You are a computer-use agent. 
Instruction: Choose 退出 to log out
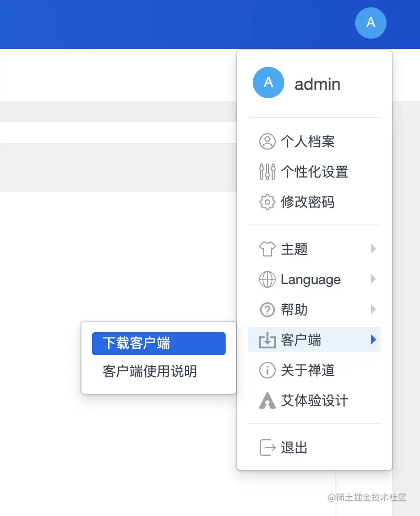[x=314, y=448]
